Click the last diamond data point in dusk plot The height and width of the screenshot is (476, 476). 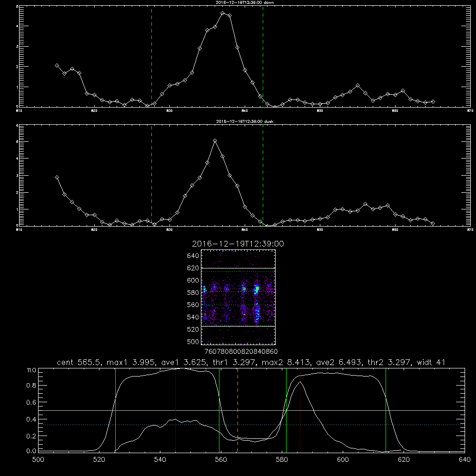[433, 223]
